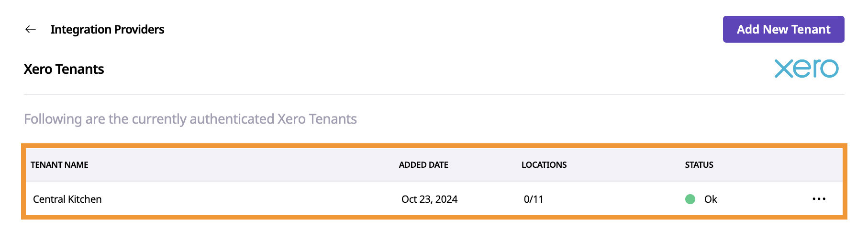Click the currently authenticated Xero Tenants description

190,119
